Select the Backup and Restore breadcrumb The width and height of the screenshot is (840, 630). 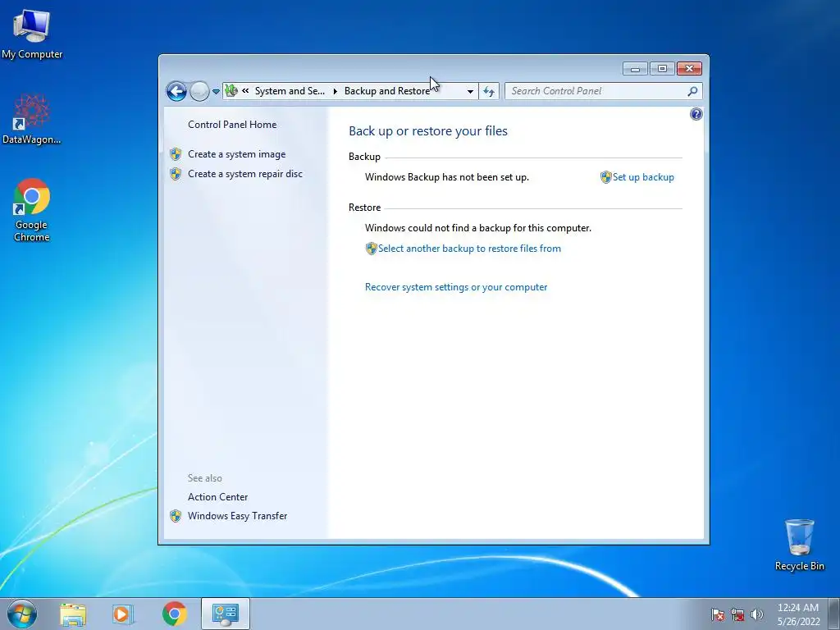tap(387, 90)
